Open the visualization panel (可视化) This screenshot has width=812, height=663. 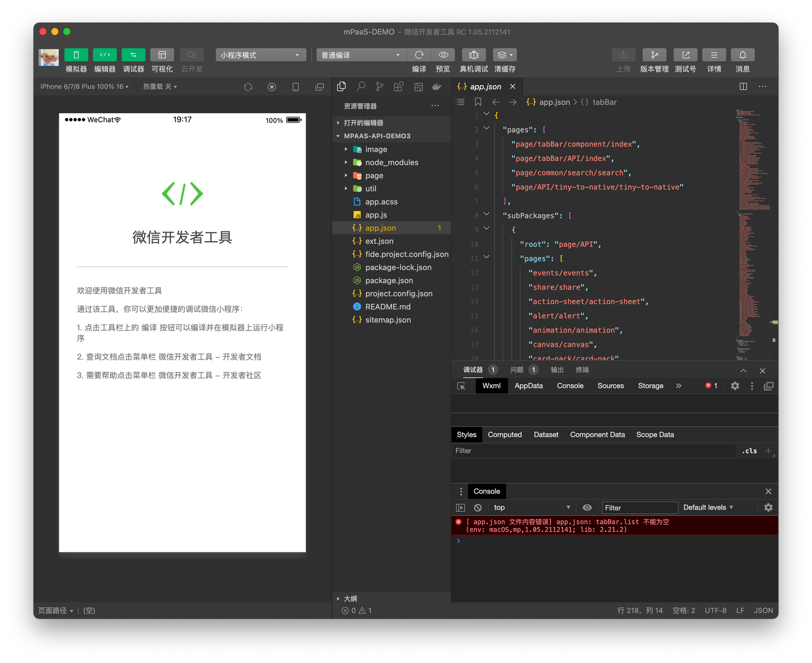pos(162,55)
